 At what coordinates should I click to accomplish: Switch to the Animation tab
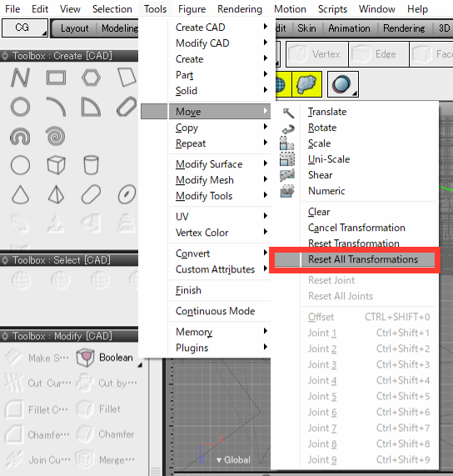point(349,28)
